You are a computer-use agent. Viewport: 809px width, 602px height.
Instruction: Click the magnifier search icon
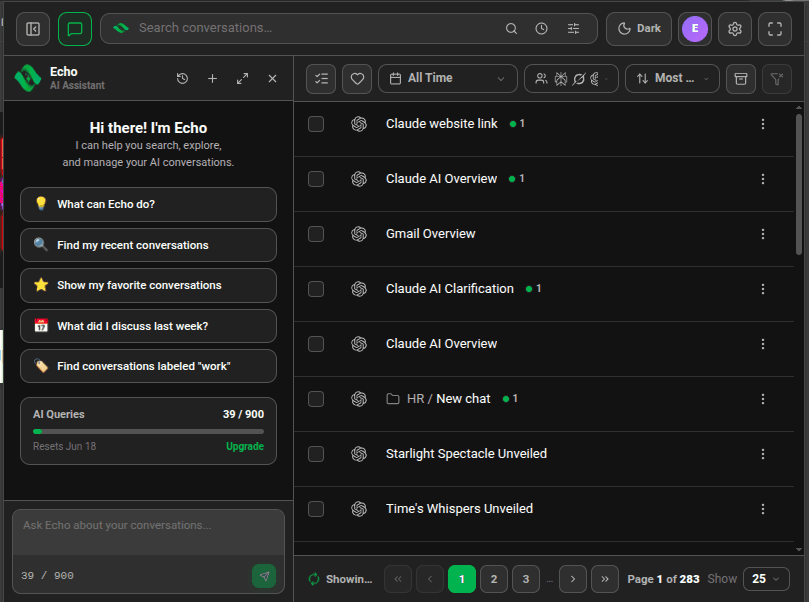click(x=511, y=29)
